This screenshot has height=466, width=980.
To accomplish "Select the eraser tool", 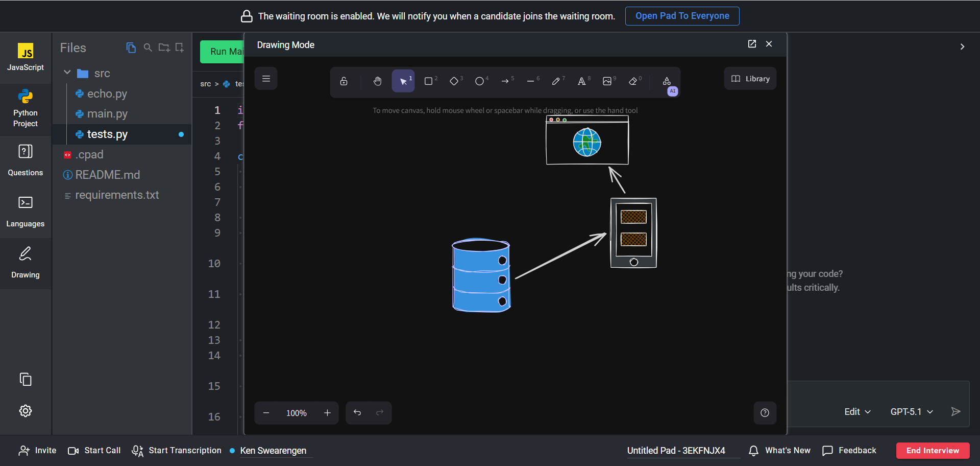I will point(633,81).
